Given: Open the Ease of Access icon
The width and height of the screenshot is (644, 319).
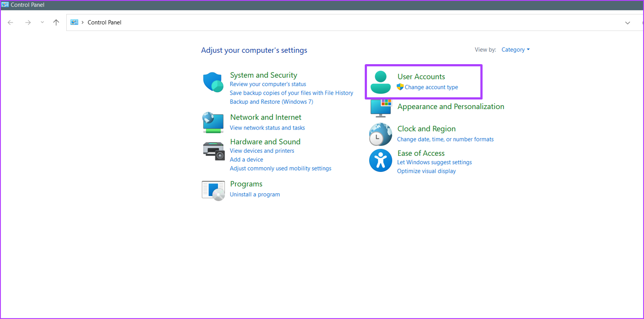Looking at the screenshot, I should [380, 161].
